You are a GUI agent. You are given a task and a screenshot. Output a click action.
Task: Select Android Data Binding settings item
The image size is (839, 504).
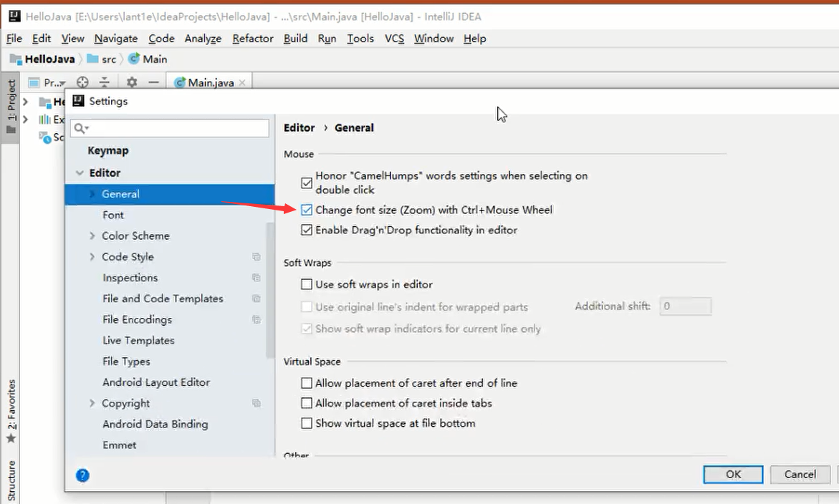tap(155, 425)
